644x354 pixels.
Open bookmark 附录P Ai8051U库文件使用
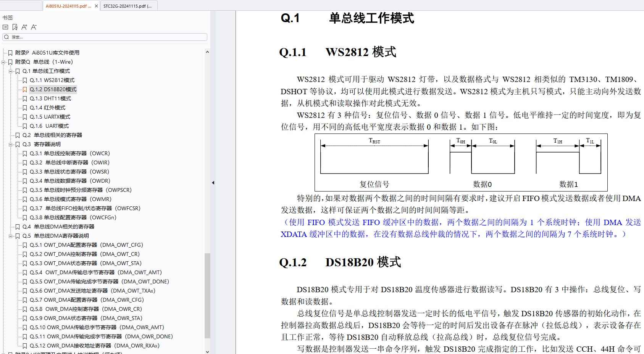click(47, 53)
